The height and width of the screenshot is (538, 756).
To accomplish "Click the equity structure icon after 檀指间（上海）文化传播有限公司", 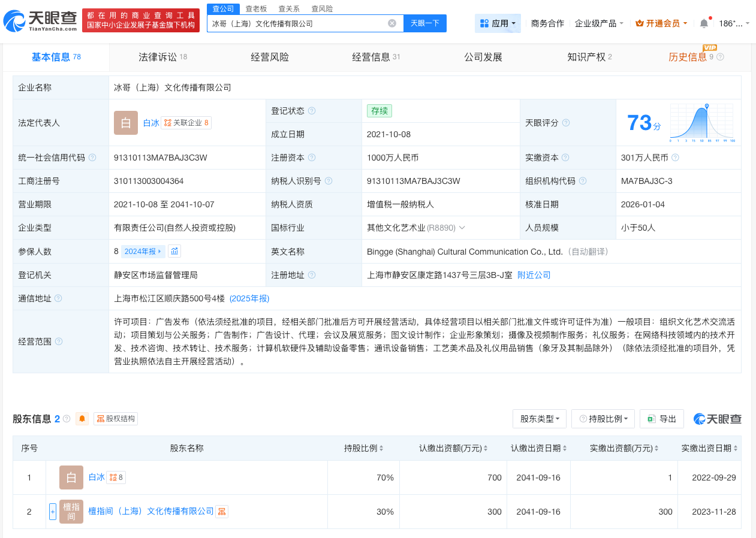I will pos(222,512).
